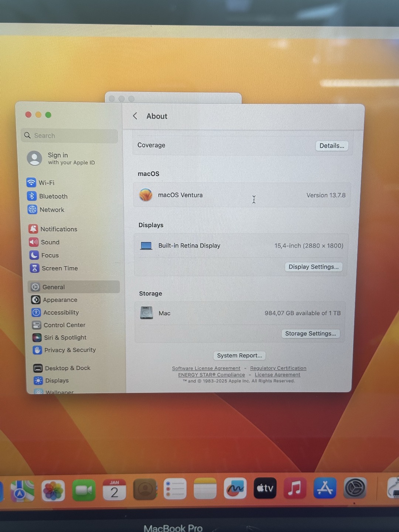Screen dimensions: 399x532
Task: Open Privacy & Security hand icon
Action: pyautogui.click(x=37, y=350)
